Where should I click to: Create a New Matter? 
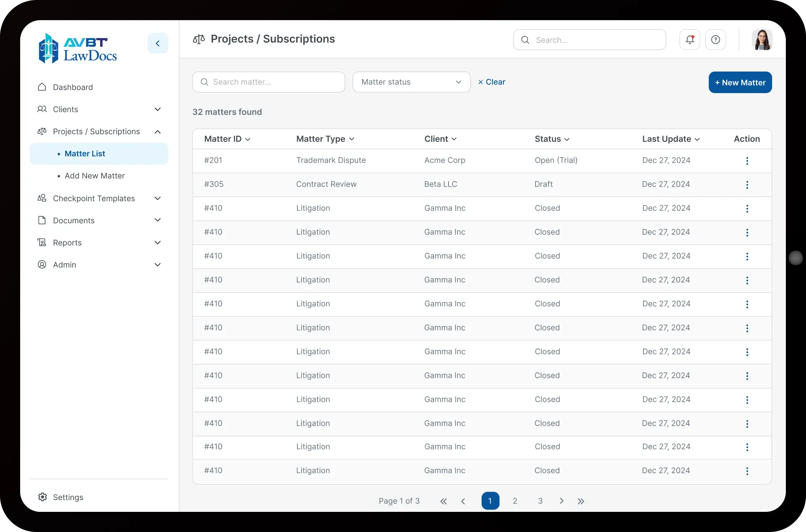[740, 82]
